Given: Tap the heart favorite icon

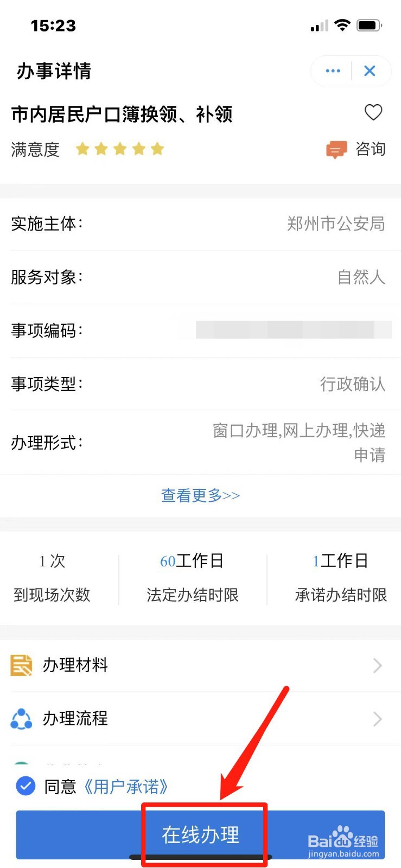Looking at the screenshot, I should click(373, 112).
